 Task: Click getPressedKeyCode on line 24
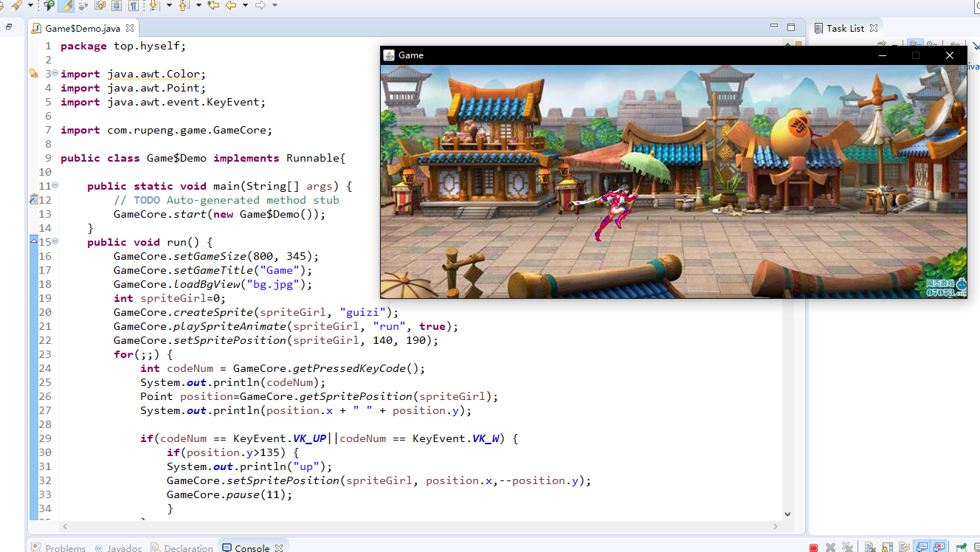point(348,368)
